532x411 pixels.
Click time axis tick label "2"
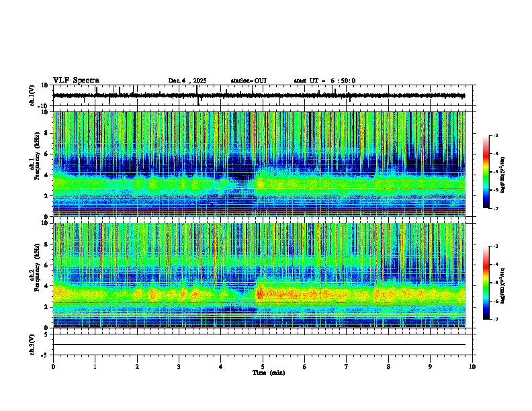click(x=137, y=367)
